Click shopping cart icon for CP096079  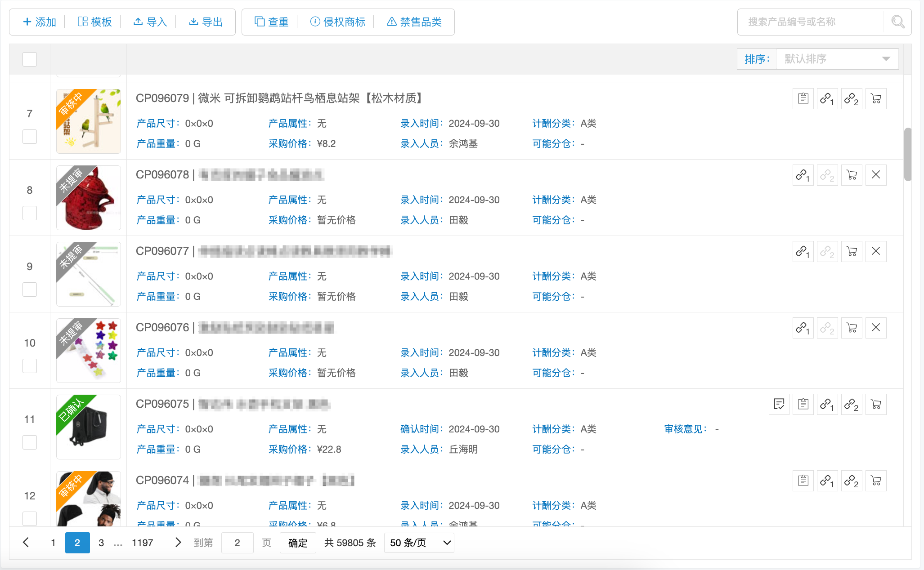tap(875, 98)
